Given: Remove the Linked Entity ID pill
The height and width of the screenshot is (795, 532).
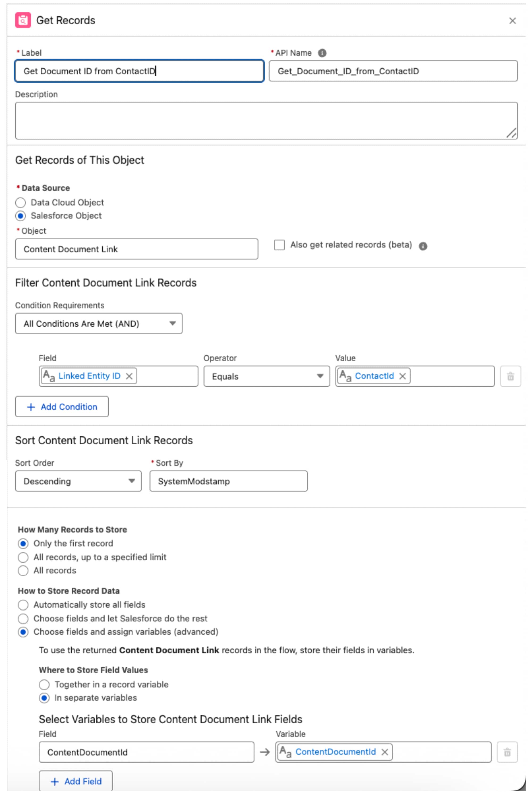Looking at the screenshot, I should click(129, 376).
